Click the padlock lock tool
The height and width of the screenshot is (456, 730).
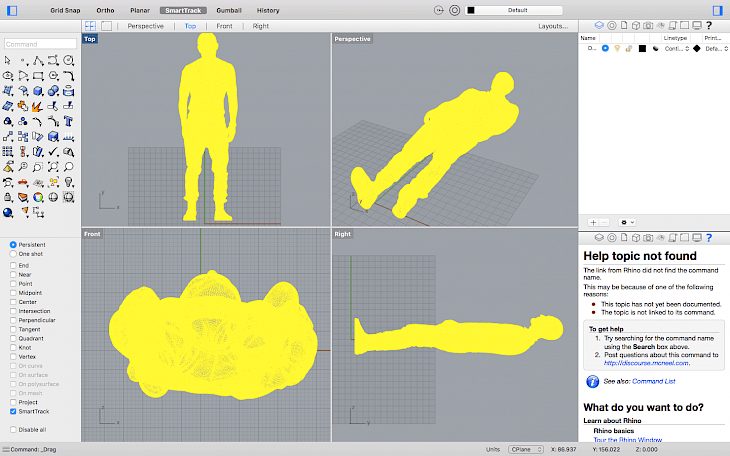(x=7, y=197)
